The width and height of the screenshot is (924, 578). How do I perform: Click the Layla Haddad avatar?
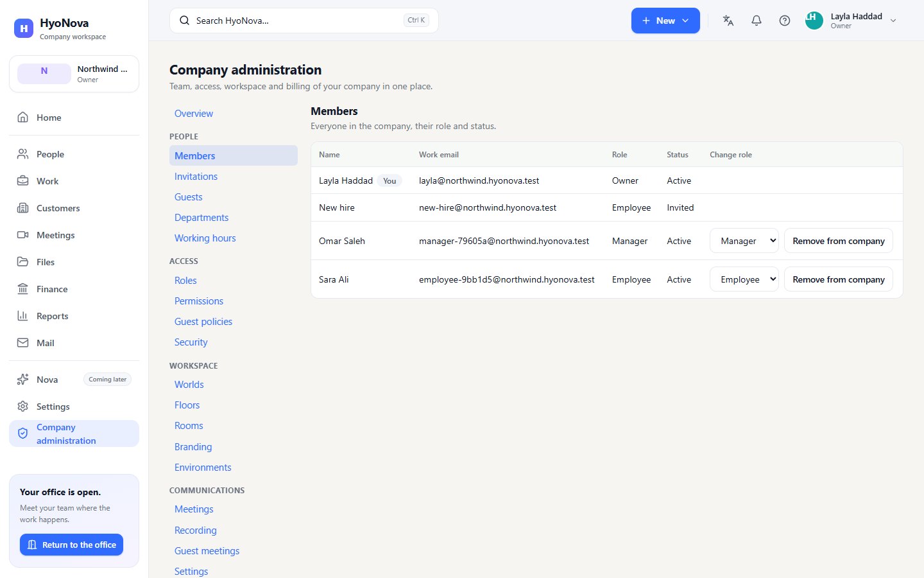pos(814,21)
